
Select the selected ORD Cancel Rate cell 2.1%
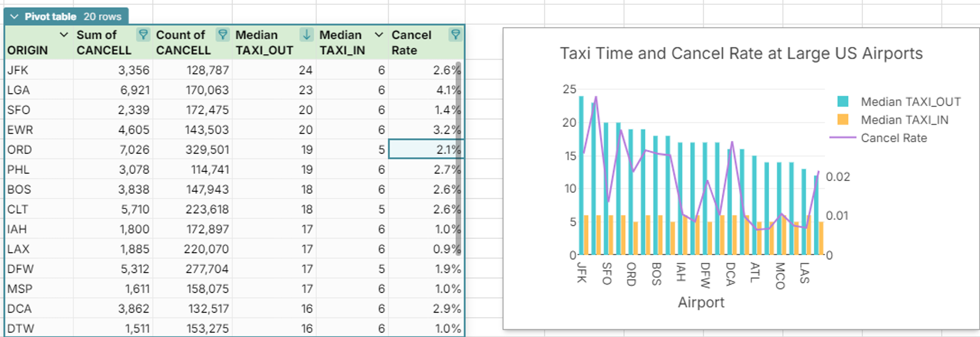point(426,149)
